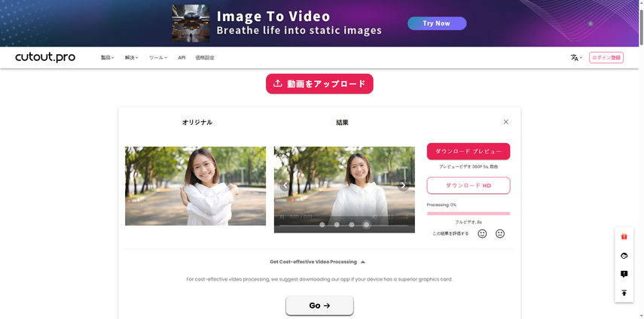
Task: Select the third carousel dot
Action: coord(352,225)
